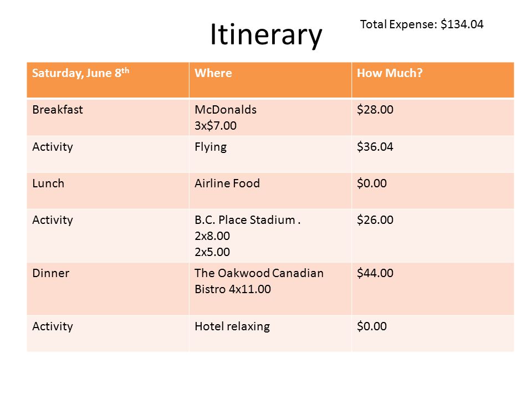Click the $28.00 breakfast cost cell
Screen dimensions: 532x399
click(x=433, y=117)
